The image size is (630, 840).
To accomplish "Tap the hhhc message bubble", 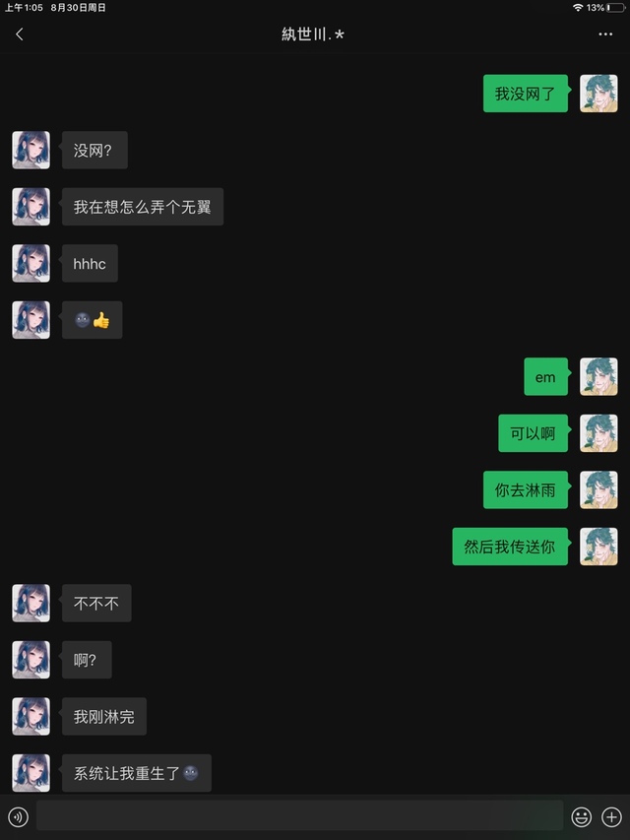I will click(x=90, y=264).
